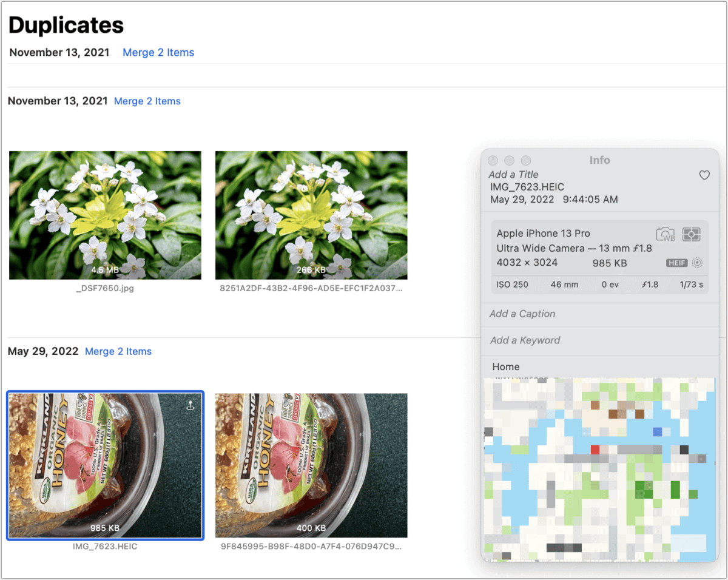Click the Home location label in Info panel
Screen dimensions: 728x580
(x=506, y=366)
